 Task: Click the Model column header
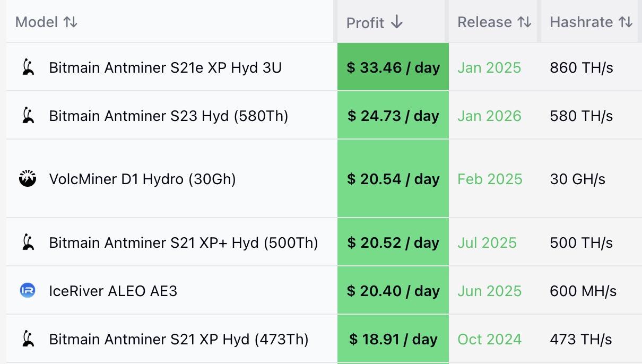(37, 22)
